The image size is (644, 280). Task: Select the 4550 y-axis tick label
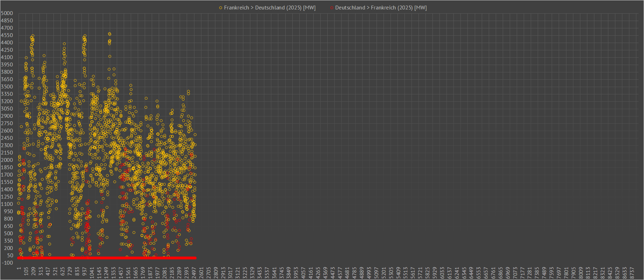coord(7,35)
